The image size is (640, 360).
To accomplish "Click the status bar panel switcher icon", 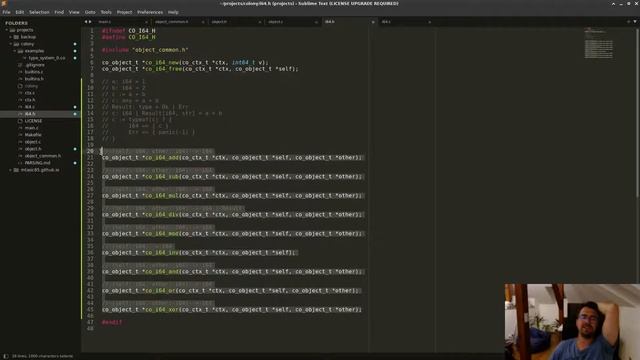I will pyautogui.click(x=6, y=356).
